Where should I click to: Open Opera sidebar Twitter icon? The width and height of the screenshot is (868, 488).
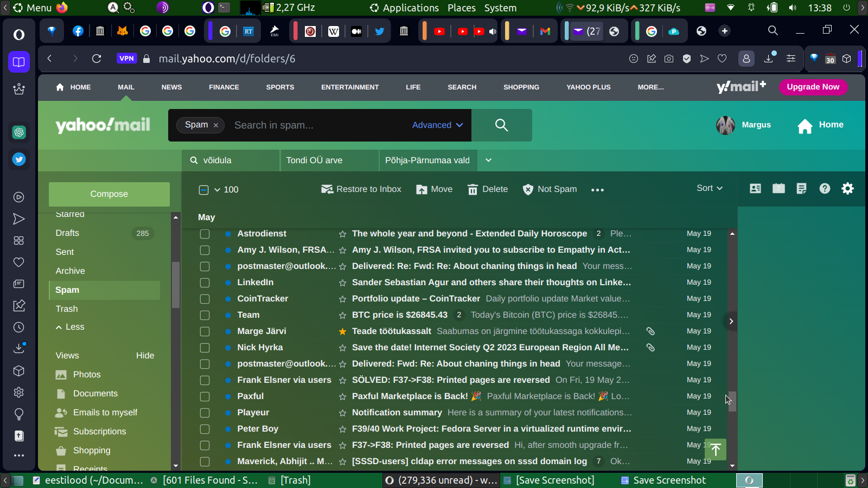pos(19,159)
